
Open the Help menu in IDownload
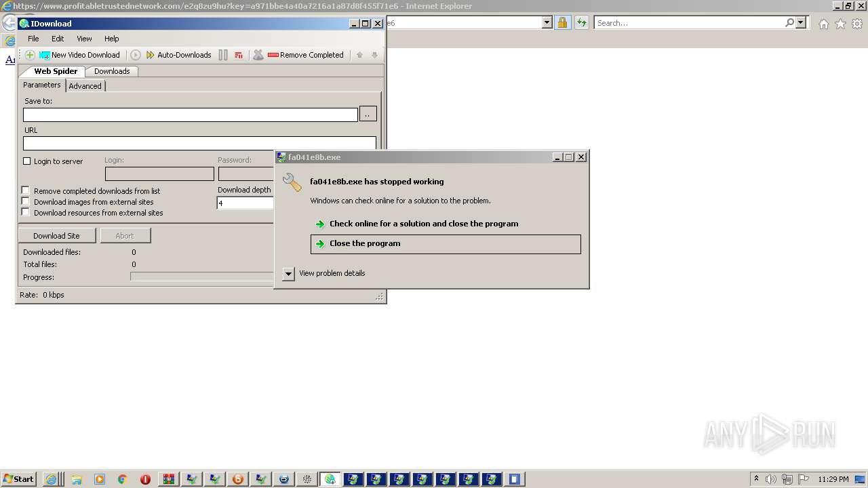click(112, 39)
